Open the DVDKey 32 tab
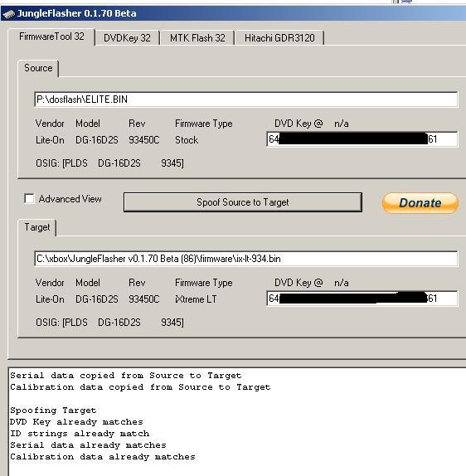Viewport: 466px width, 476px height. pyautogui.click(x=127, y=38)
